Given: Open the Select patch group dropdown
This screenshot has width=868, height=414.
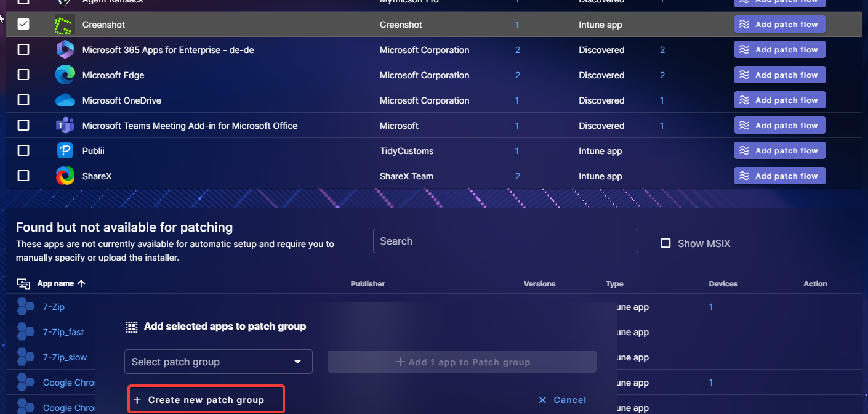Looking at the screenshot, I should (219, 362).
